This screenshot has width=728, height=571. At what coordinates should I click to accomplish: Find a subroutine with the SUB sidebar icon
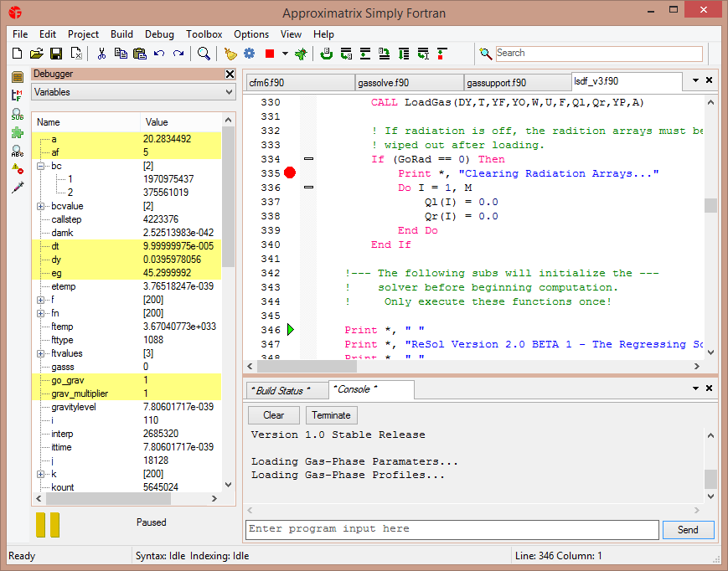17,112
